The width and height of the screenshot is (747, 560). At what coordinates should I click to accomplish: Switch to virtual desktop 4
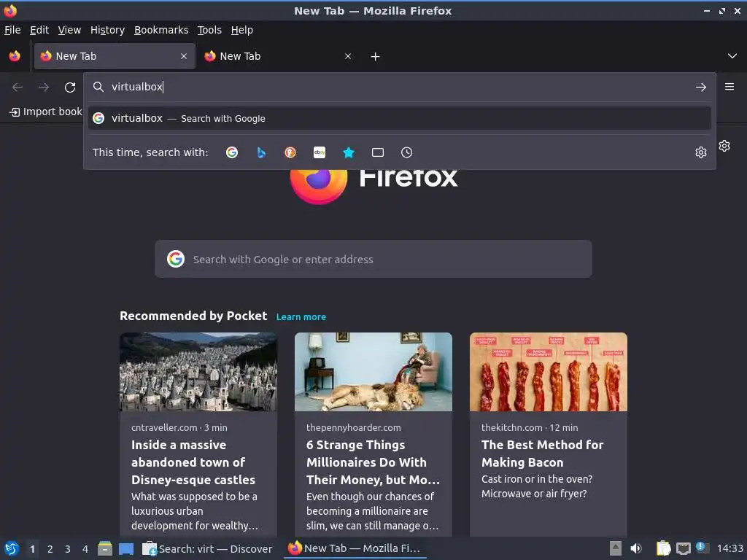point(85,549)
